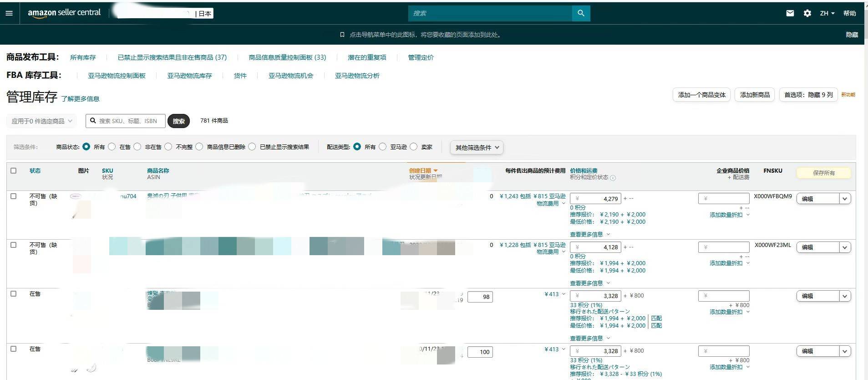Click the info icon beside 积分和定价状态
This screenshot has width=868, height=380.
(613, 178)
